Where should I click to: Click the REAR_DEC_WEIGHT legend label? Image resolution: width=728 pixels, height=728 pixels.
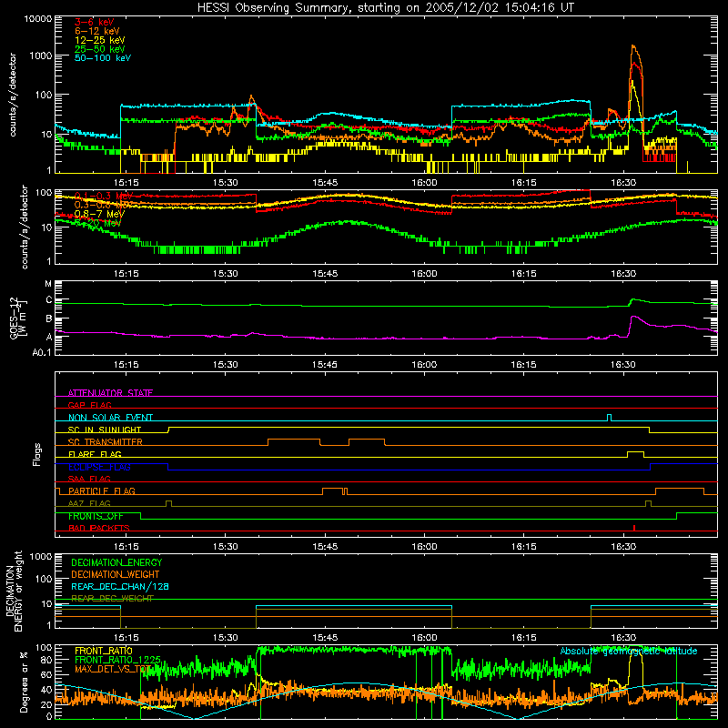112,599
